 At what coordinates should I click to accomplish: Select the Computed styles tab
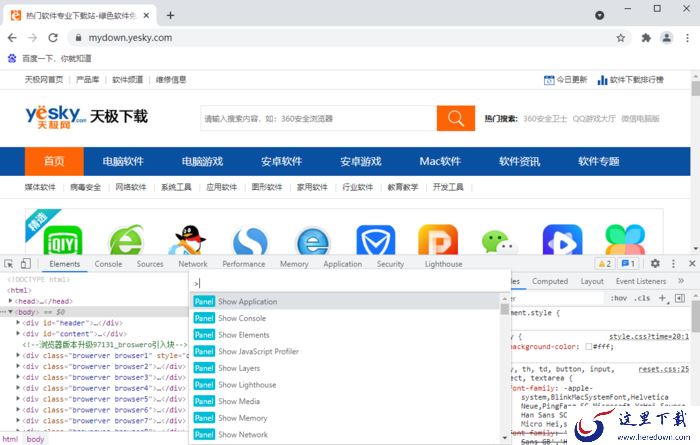(x=550, y=281)
